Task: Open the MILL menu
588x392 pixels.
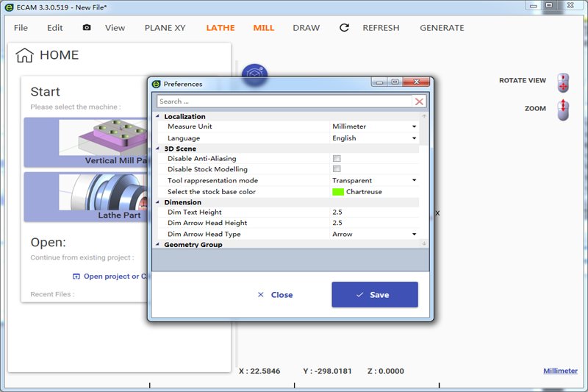Action: (x=264, y=28)
